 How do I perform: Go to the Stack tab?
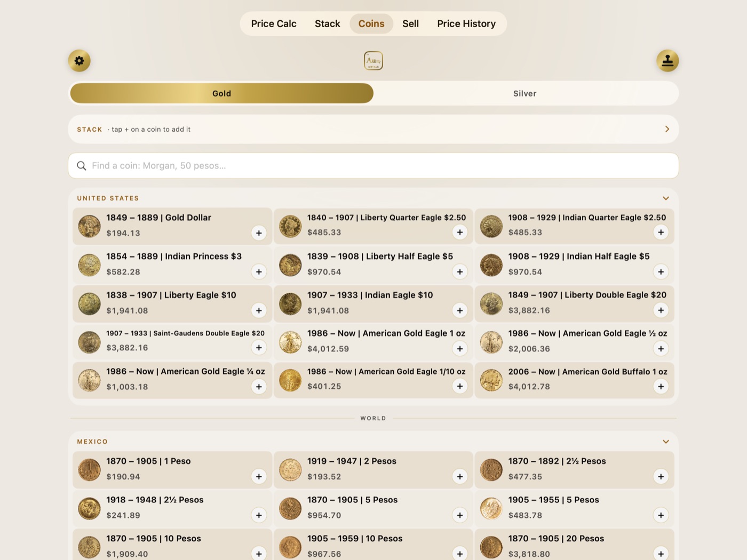click(x=328, y=24)
